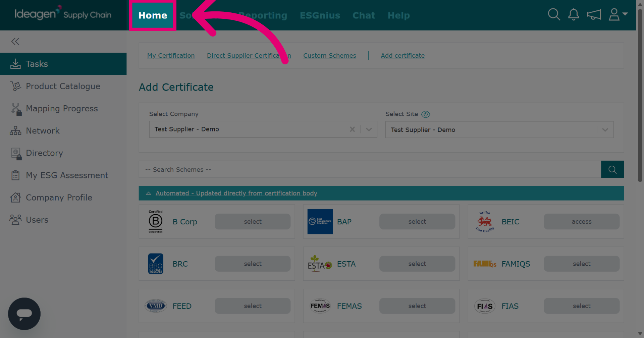Clear the selected company with X
Screen dimensions: 644x338
(352, 129)
